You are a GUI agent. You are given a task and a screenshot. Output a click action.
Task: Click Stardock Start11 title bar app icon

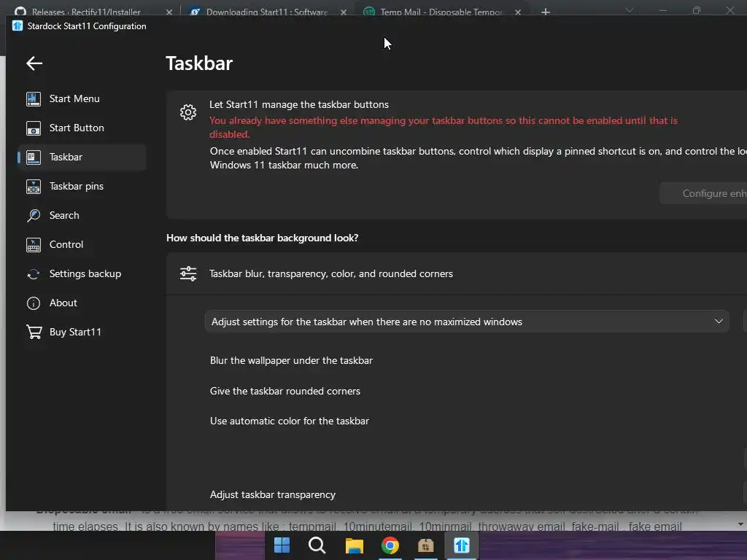coord(18,26)
